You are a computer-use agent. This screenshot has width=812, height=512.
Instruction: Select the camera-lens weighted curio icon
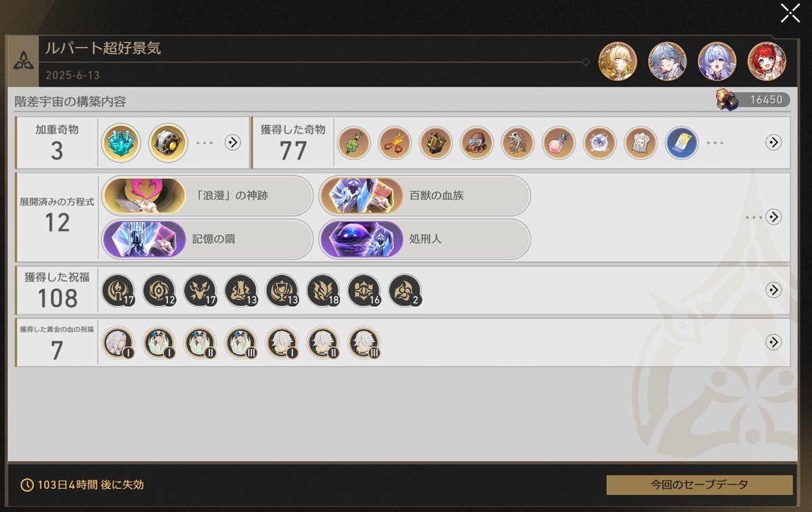(x=168, y=142)
